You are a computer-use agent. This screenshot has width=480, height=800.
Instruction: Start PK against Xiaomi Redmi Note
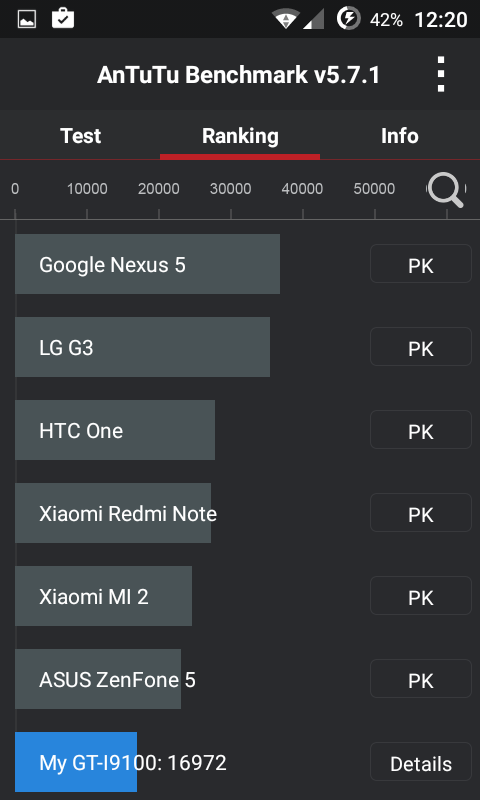click(421, 513)
